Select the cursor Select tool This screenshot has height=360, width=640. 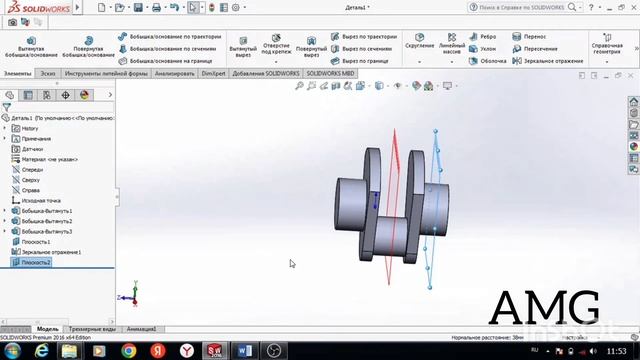click(x=193, y=7)
